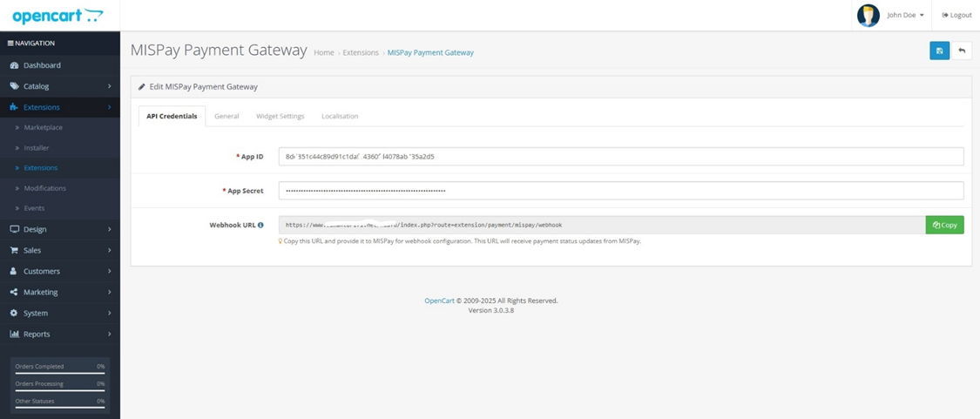Select the Webhook URL read-only field
Image resolution: width=980 pixels, height=419 pixels.
click(x=602, y=225)
